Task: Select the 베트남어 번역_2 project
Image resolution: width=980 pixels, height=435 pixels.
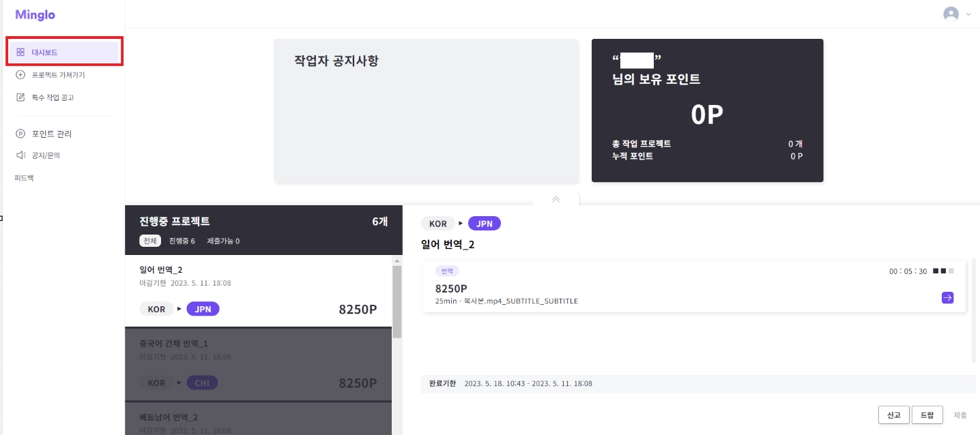Action: [x=259, y=419]
